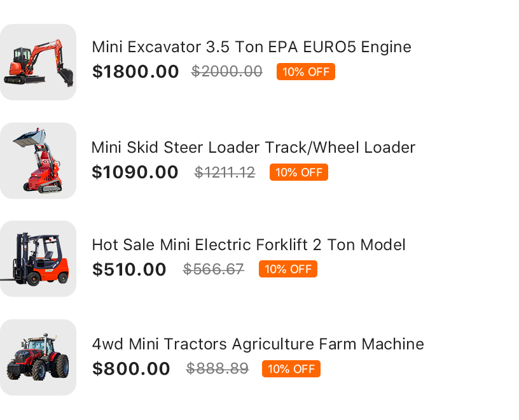The image size is (519, 420).
Task: Open 4wd Mini Tractors Agriculture listing title
Action: [x=258, y=344]
